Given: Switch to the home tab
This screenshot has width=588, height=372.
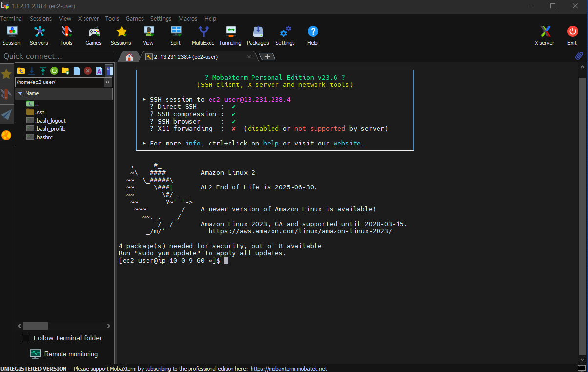Looking at the screenshot, I should [129, 57].
